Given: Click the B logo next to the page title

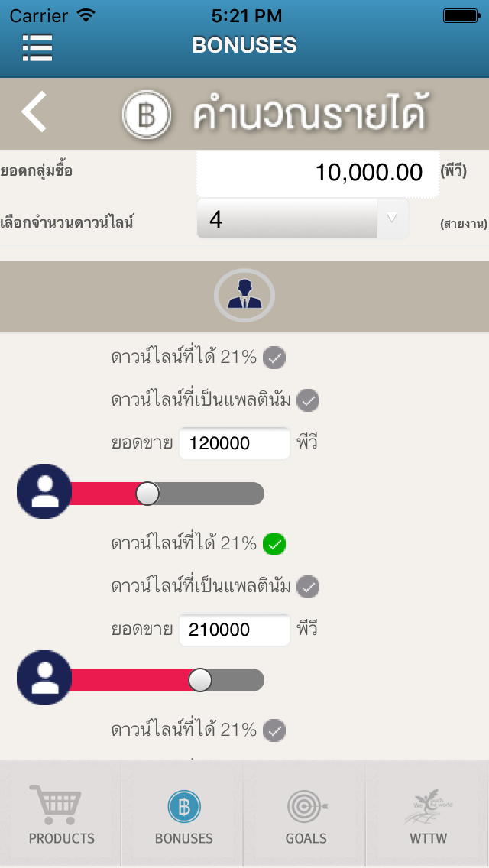Looking at the screenshot, I should pos(146,110).
